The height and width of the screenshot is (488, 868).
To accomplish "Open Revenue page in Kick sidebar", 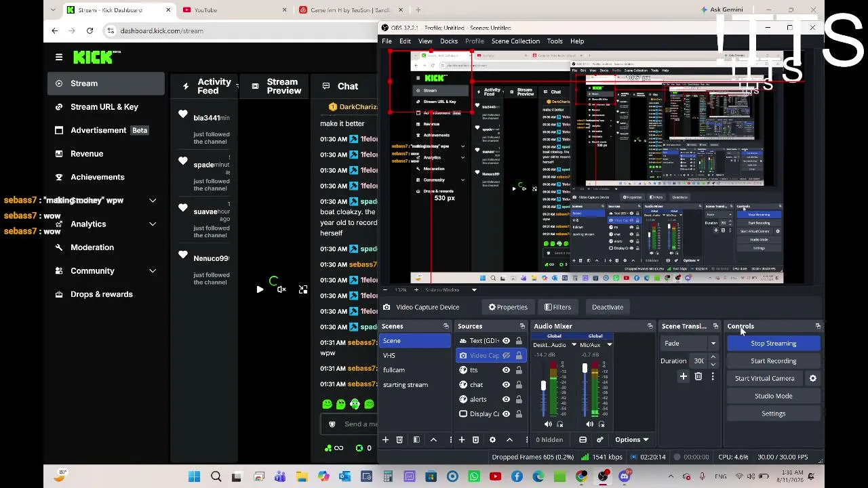I will click(x=106, y=154).
